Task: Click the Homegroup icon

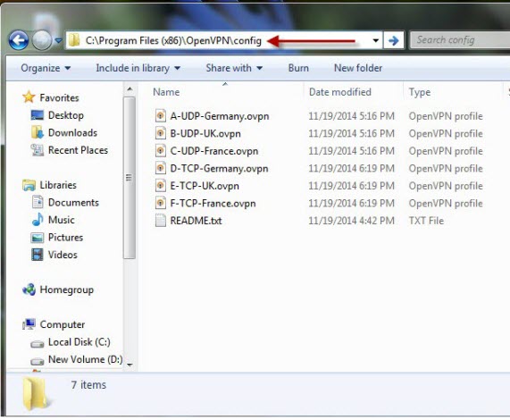Action: pyautogui.click(x=29, y=290)
